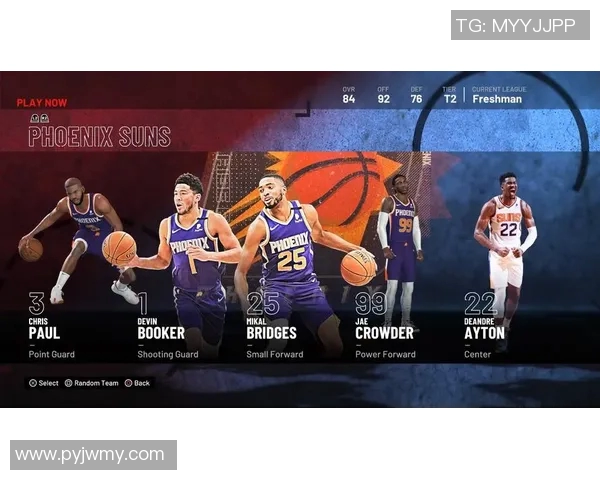Go Back using the bottom bar label
Screen dimensions: 600x480
pos(142,383)
